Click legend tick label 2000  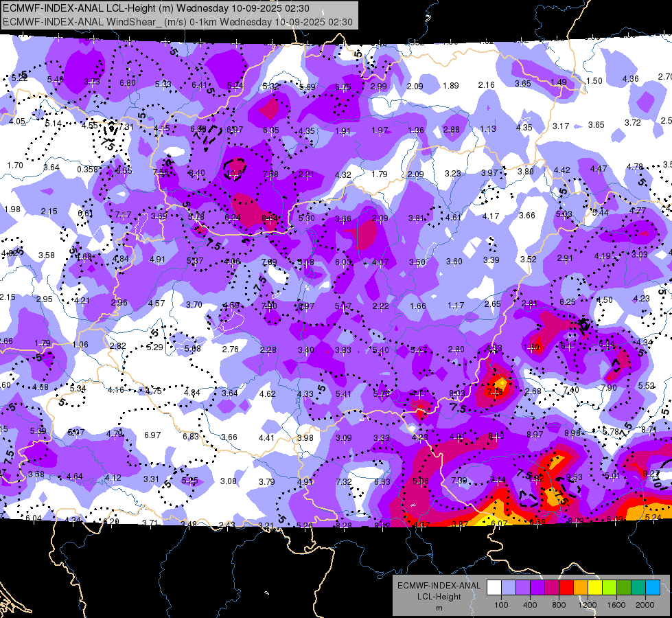[x=645, y=605]
